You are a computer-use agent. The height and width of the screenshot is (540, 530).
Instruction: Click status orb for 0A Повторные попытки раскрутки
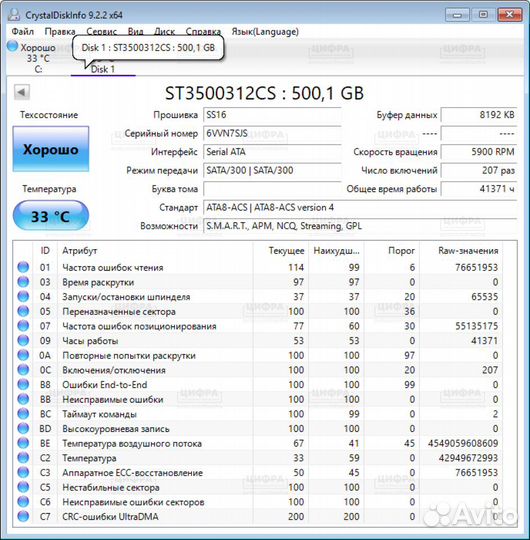click(23, 355)
